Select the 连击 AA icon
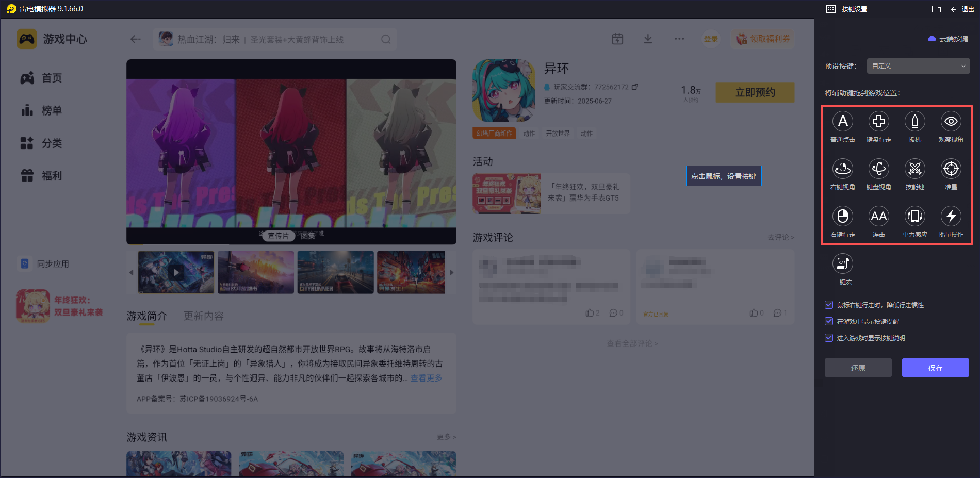Image resolution: width=980 pixels, height=478 pixels. pyautogui.click(x=879, y=217)
